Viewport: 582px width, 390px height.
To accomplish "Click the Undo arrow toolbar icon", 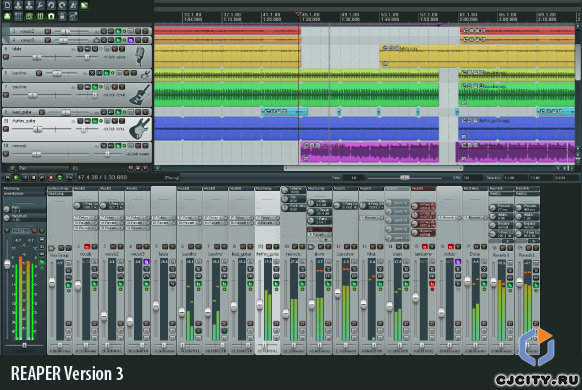I will [51, 5].
